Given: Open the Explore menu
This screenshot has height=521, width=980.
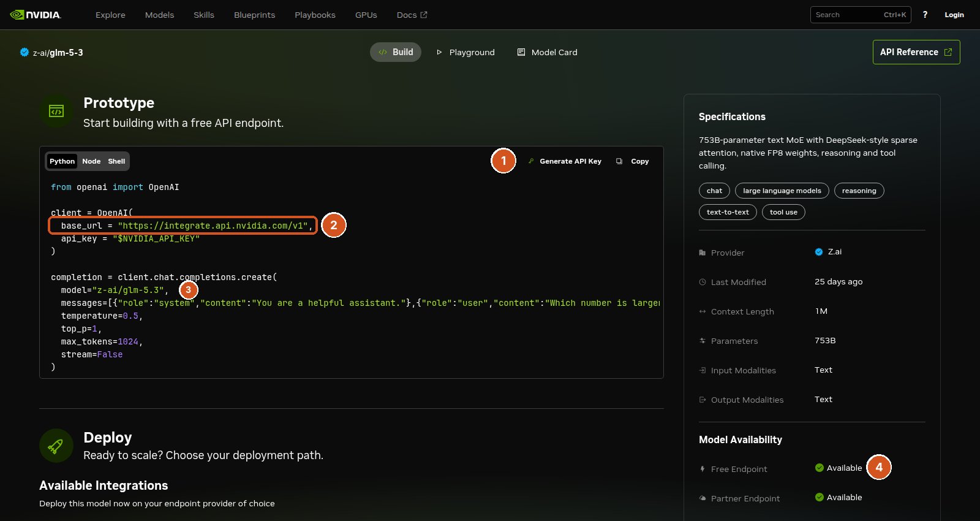Looking at the screenshot, I should [x=110, y=15].
